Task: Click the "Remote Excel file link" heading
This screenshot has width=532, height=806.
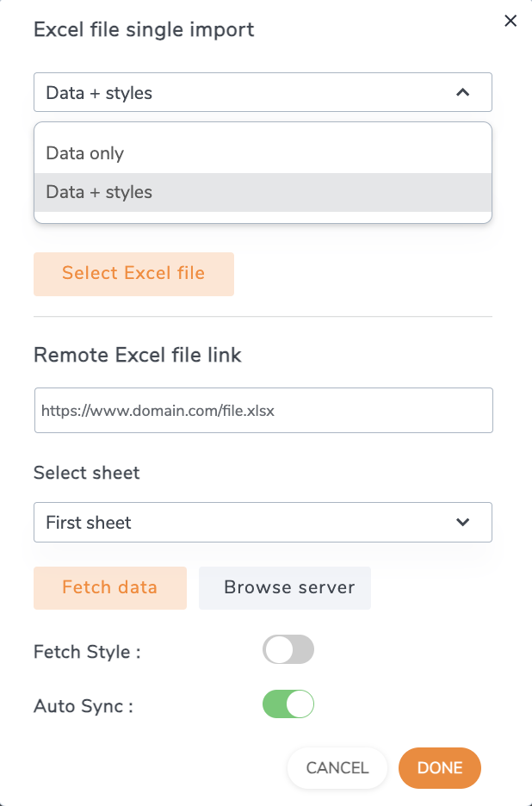Action: click(138, 355)
